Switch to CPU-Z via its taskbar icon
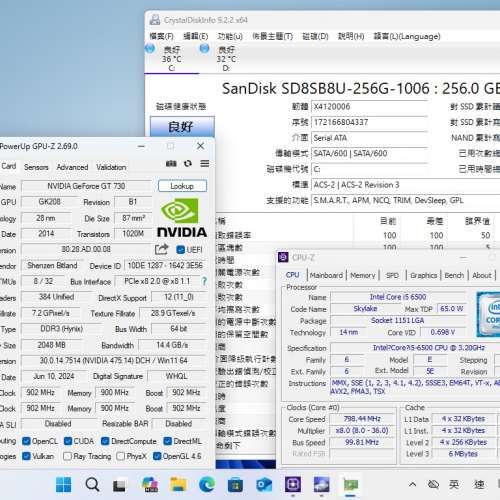Viewport: 500px width, 500px height. 293,484
